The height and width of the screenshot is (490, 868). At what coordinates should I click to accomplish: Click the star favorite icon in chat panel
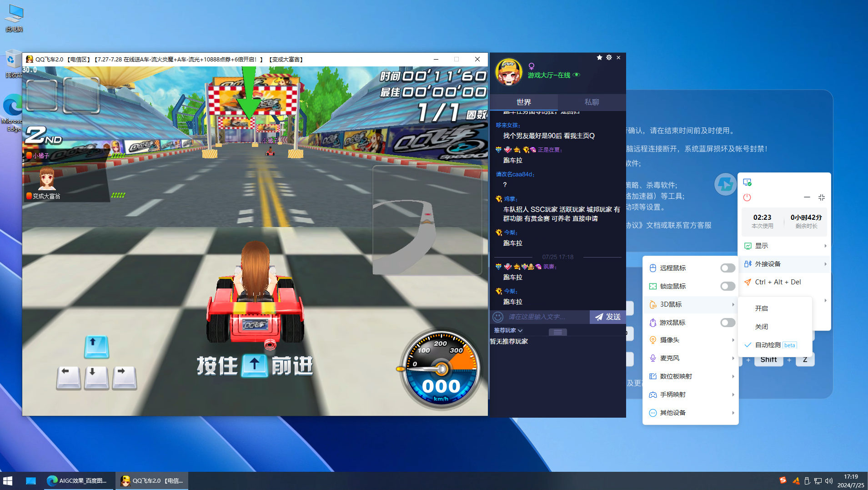click(x=599, y=57)
